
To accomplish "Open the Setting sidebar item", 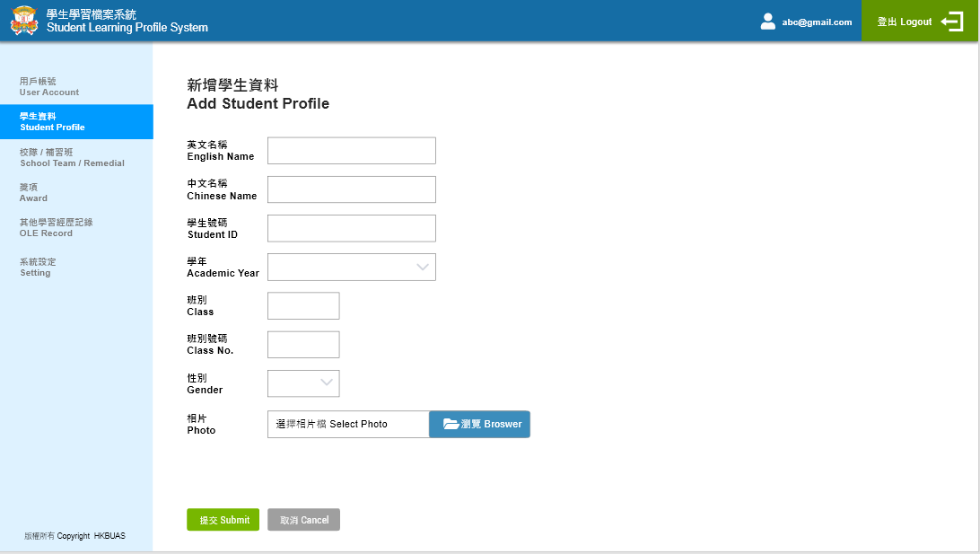I will 38,267.
